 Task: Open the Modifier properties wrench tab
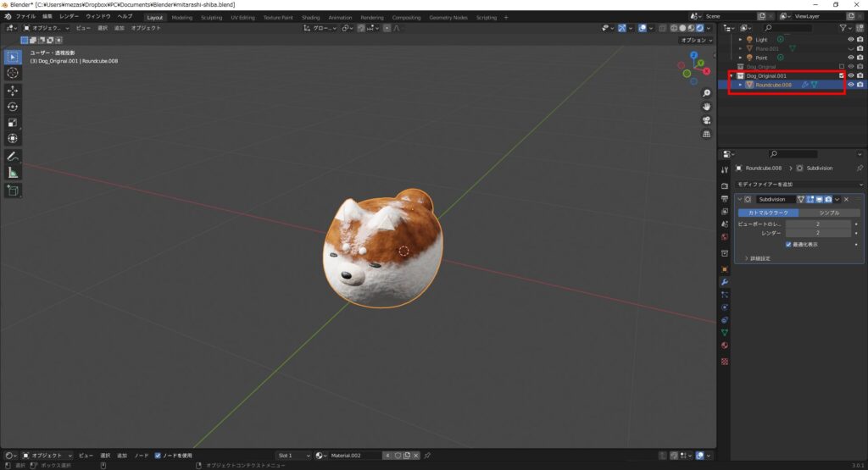coord(725,281)
